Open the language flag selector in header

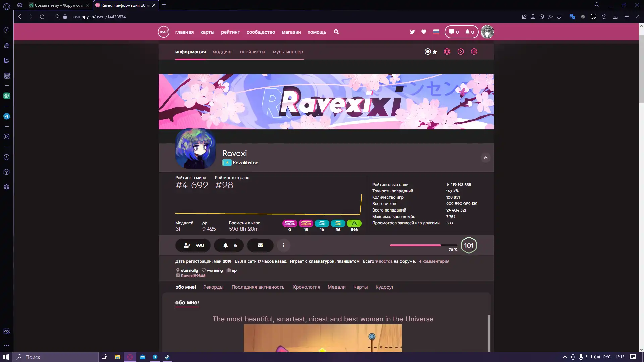pyautogui.click(x=436, y=32)
